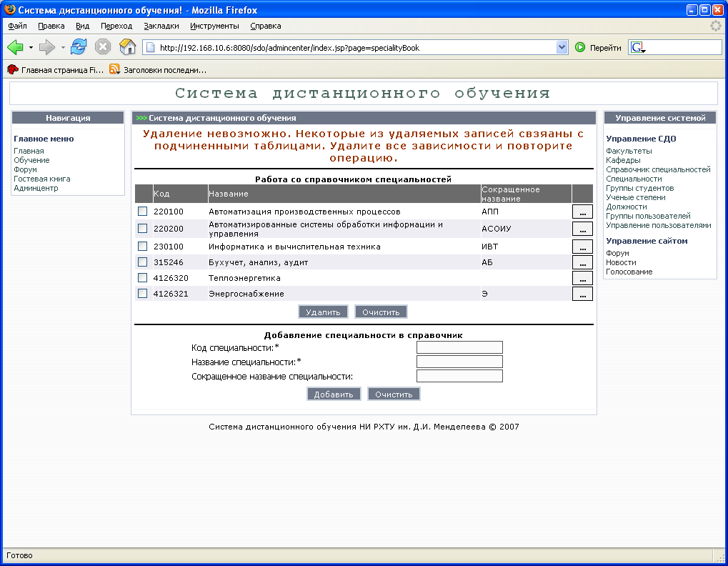This screenshot has height=566, width=728.
Task: Open the Правка menu
Action: 51,26
